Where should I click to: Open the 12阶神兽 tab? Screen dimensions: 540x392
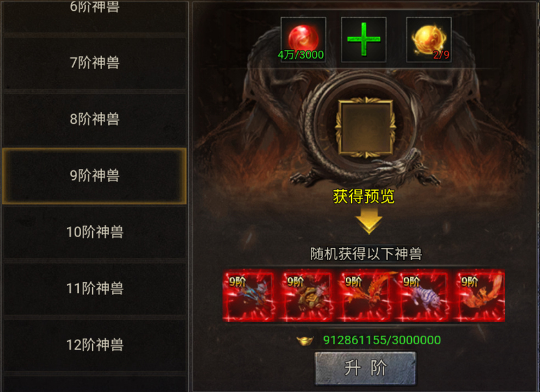(95, 345)
